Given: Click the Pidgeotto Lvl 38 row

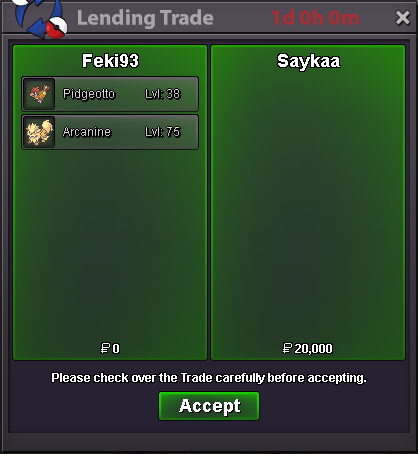Looking at the screenshot, I should (110, 94).
